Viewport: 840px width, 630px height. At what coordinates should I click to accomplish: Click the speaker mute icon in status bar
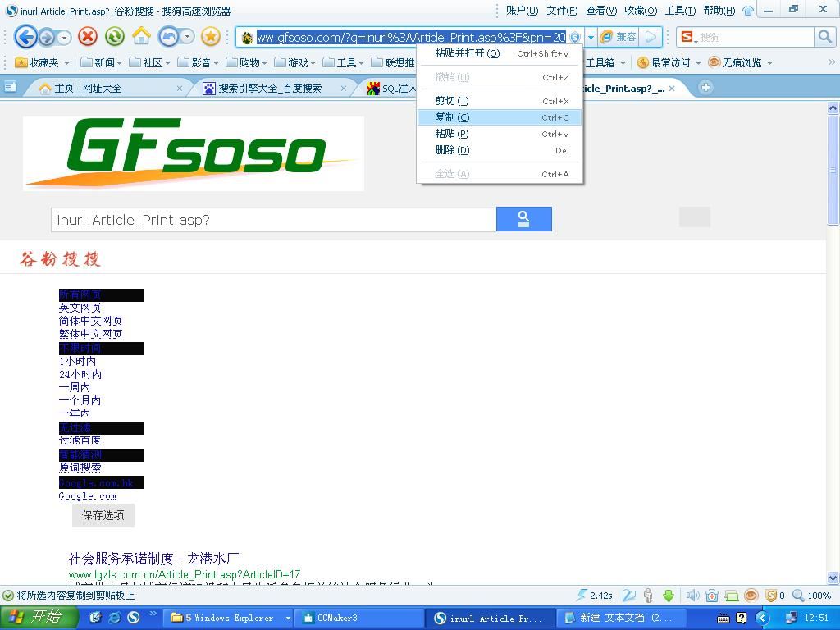point(692,596)
